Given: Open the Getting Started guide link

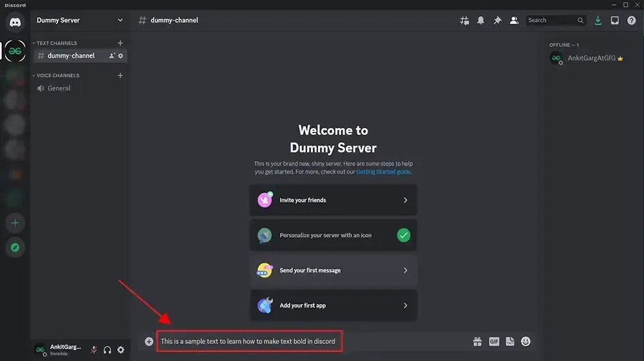Looking at the screenshot, I should coord(383,172).
